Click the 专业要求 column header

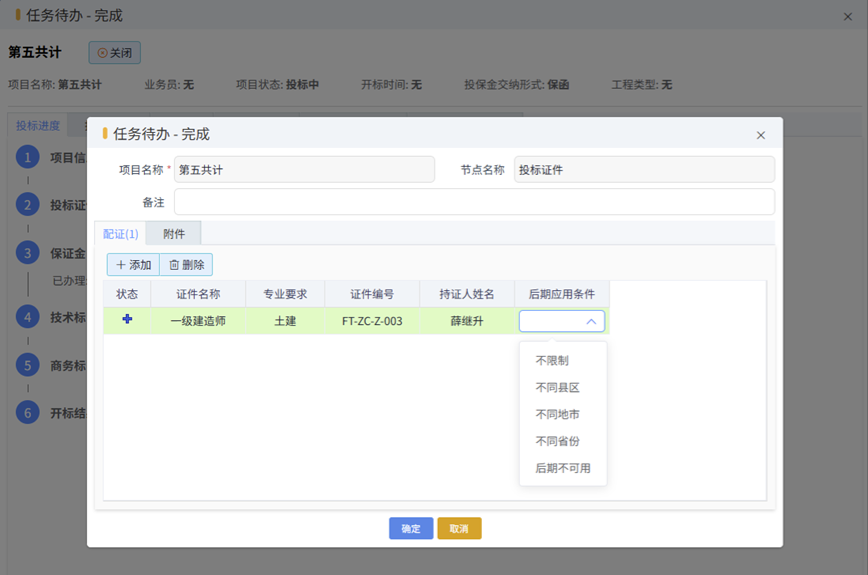coord(285,294)
